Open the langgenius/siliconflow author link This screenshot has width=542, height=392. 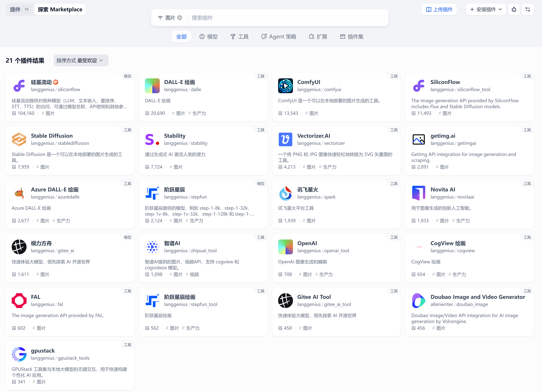pos(56,90)
